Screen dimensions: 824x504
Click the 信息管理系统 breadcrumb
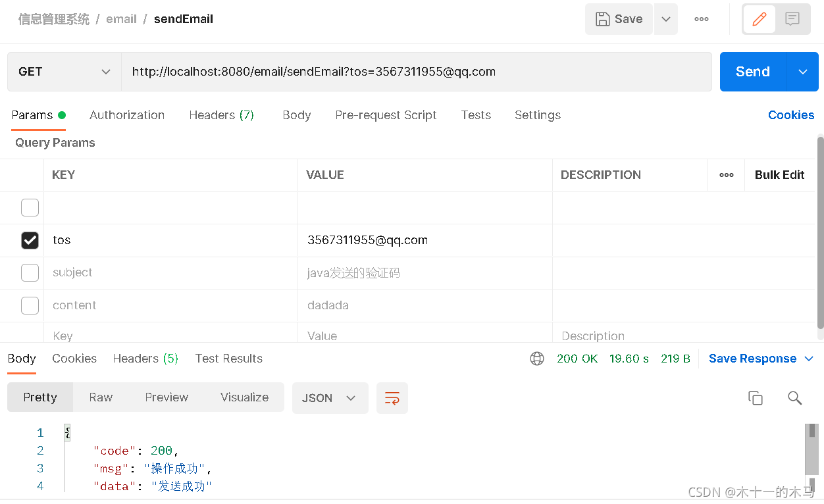53,19
